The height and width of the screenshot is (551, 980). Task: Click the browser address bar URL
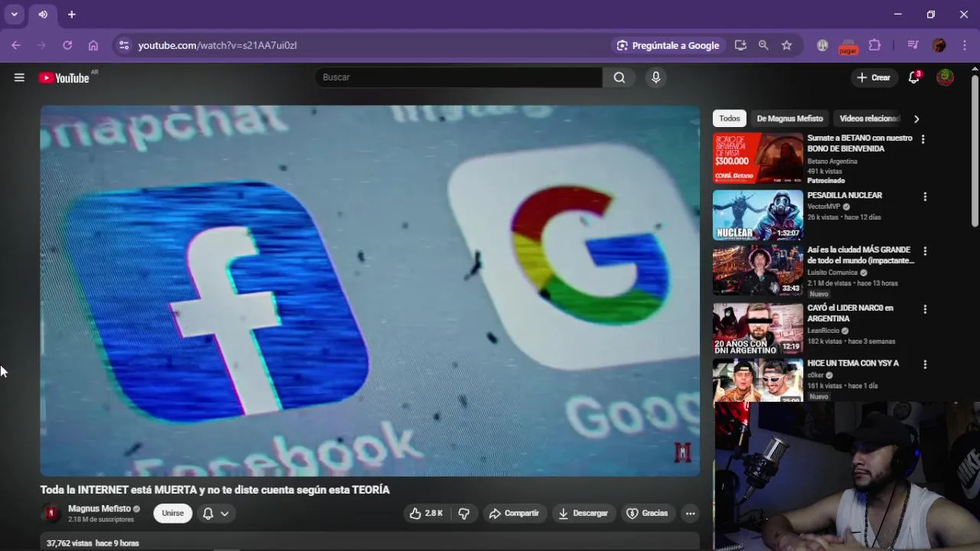pos(217,45)
